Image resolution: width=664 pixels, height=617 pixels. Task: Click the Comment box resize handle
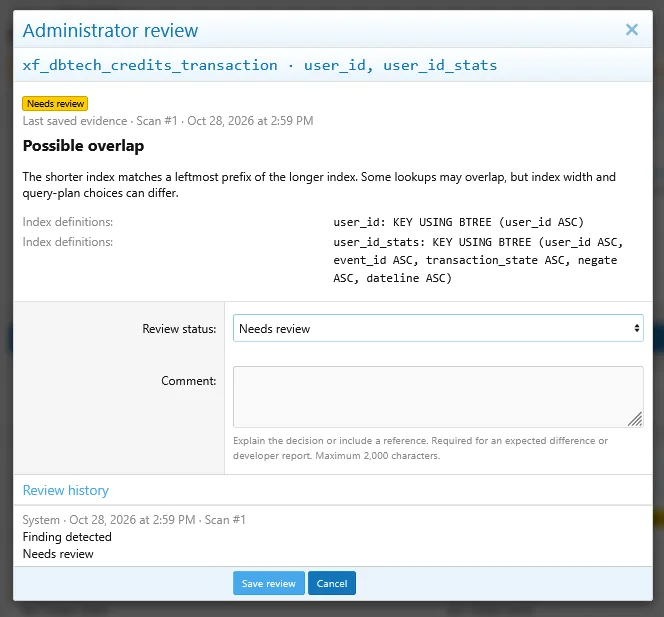[635, 419]
